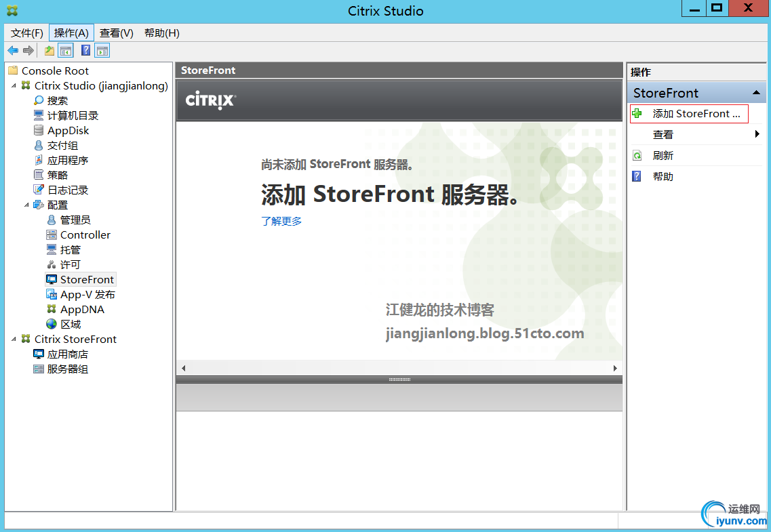Select the 许可 tree item label
This screenshot has height=532, width=771.
[71, 264]
